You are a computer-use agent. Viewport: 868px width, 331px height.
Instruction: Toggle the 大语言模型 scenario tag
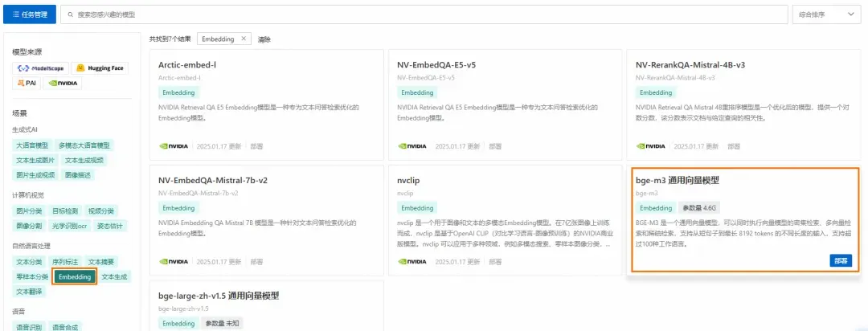tap(33, 145)
